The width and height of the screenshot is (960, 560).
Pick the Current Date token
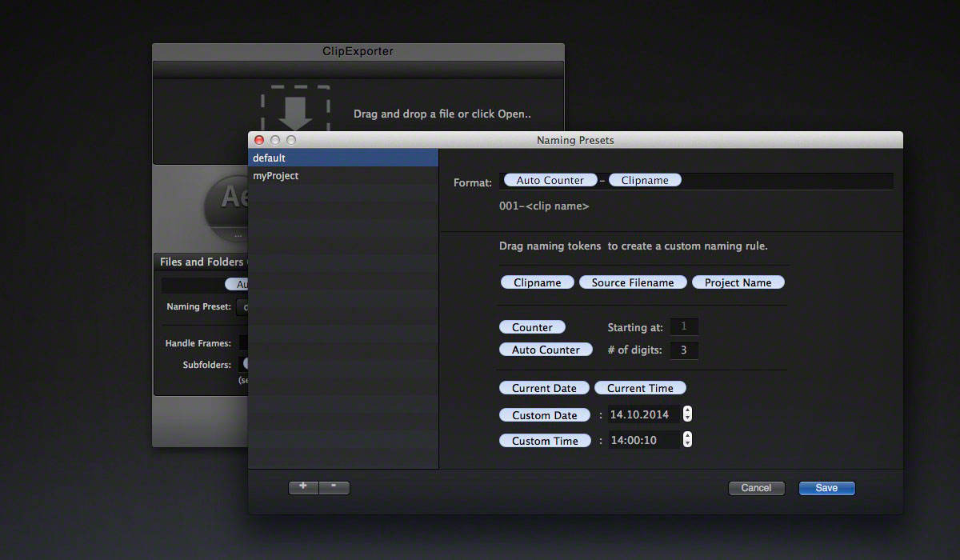[545, 388]
